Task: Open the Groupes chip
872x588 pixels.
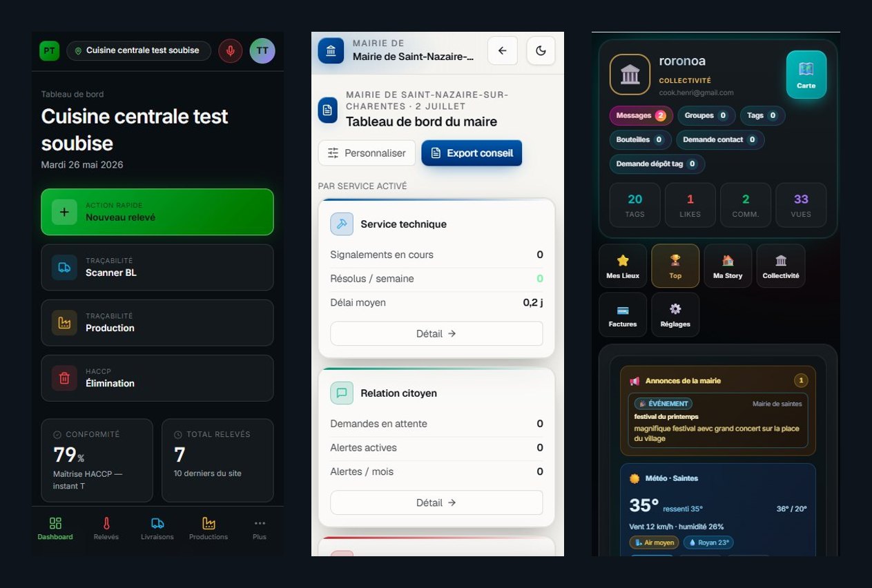Action: click(706, 116)
